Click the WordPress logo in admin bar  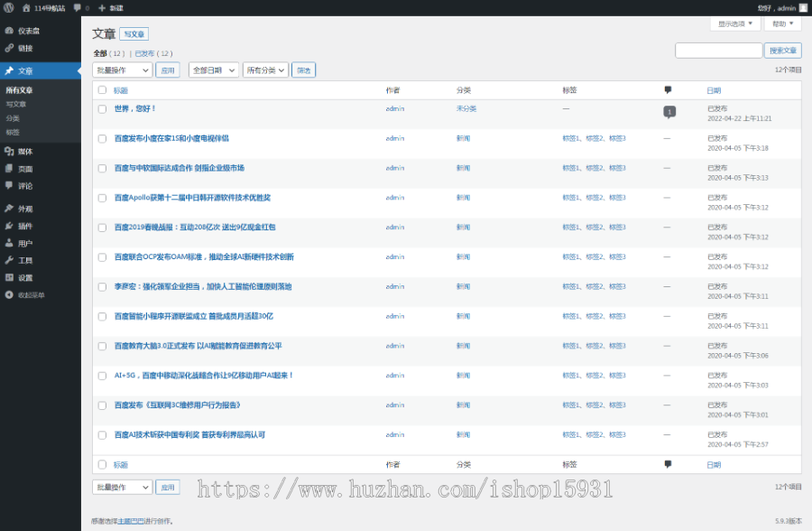pyautogui.click(x=9, y=7)
